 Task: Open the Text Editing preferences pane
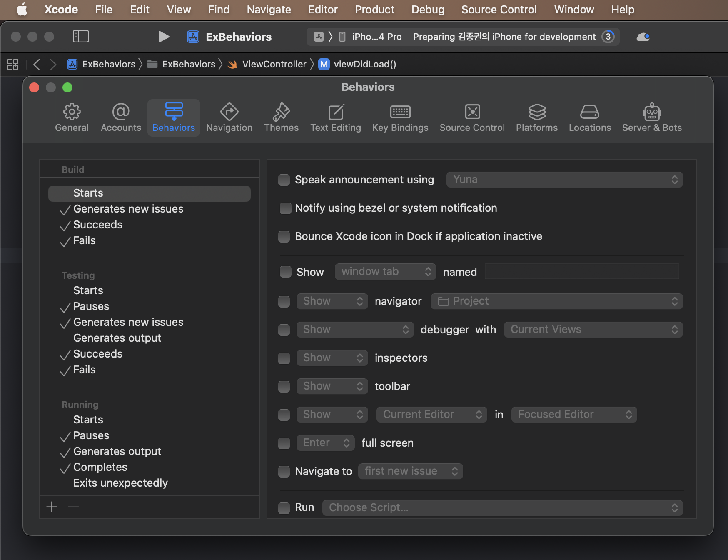click(x=336, y=117)
